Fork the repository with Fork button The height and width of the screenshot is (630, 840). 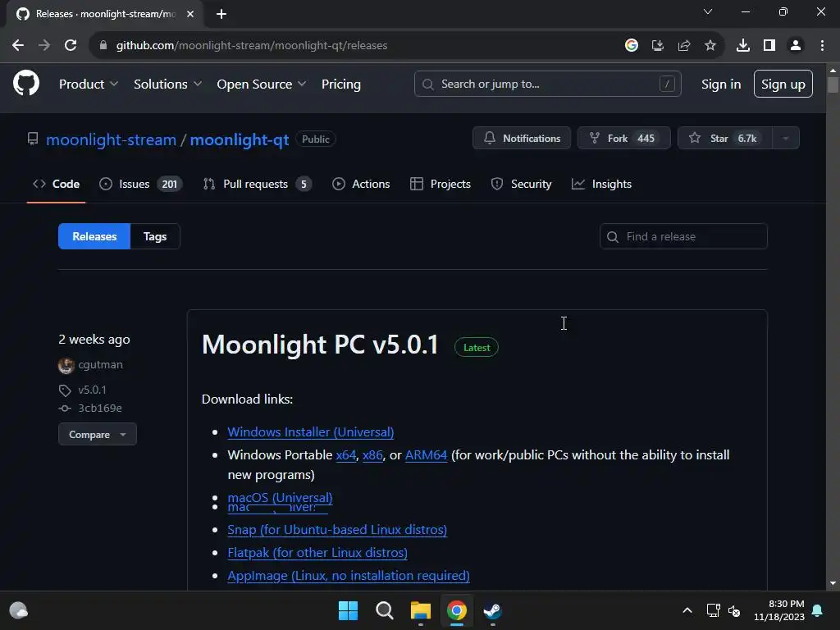624,138
